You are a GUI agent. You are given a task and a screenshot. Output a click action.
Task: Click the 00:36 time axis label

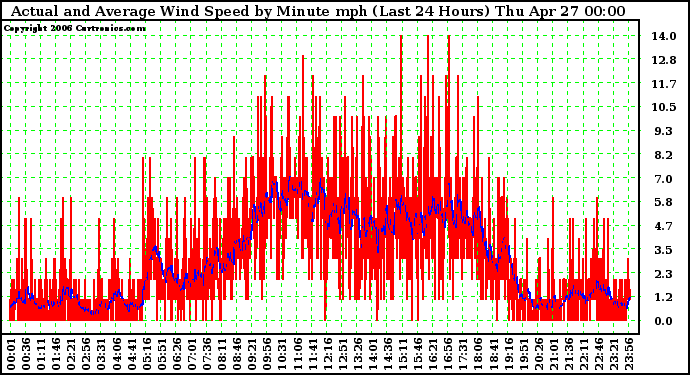pos(26,354)
